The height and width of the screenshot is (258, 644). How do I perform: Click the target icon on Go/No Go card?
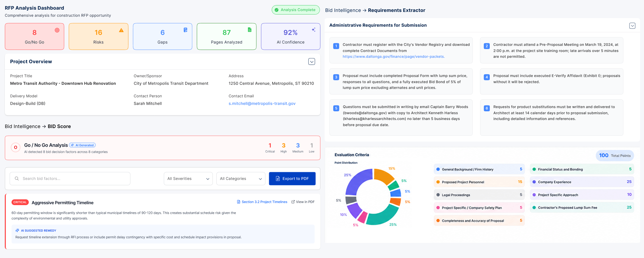click(x=57, y=30)
